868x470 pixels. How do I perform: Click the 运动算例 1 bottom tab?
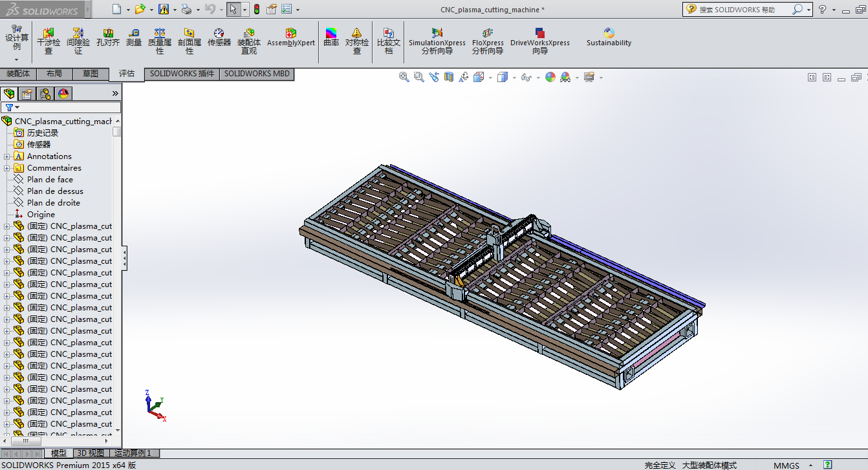coord(133,453)
